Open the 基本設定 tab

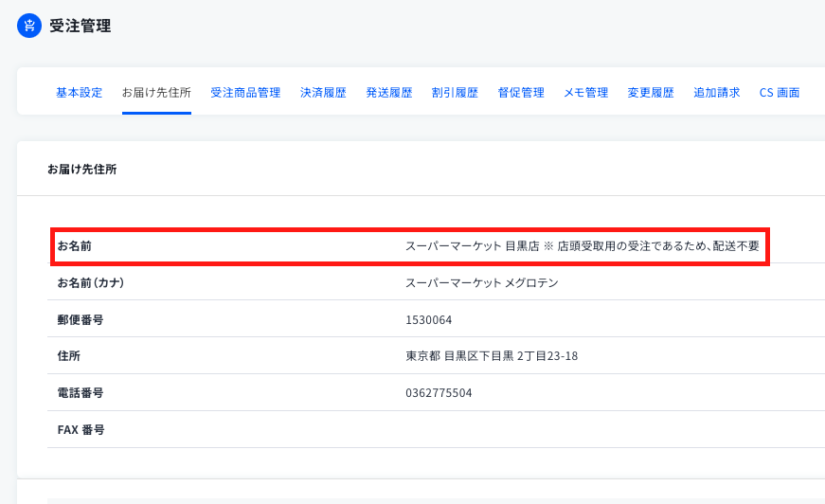80,93
